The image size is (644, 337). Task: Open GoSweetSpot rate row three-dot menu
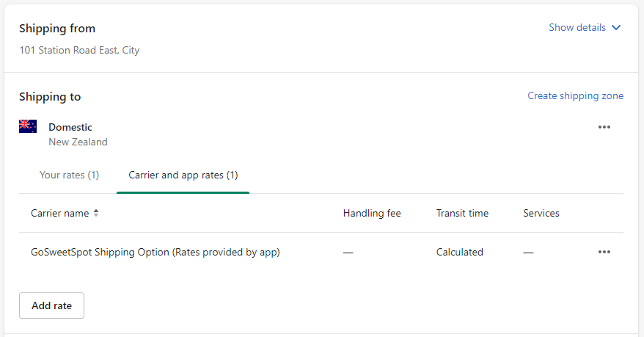604,252
